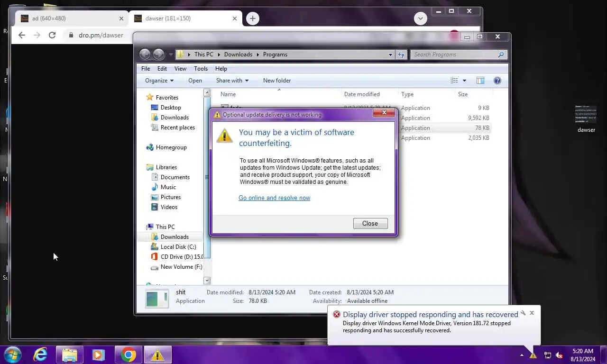
Task: Click the dro.pm/dawser address bar
Action: point(100,35)
